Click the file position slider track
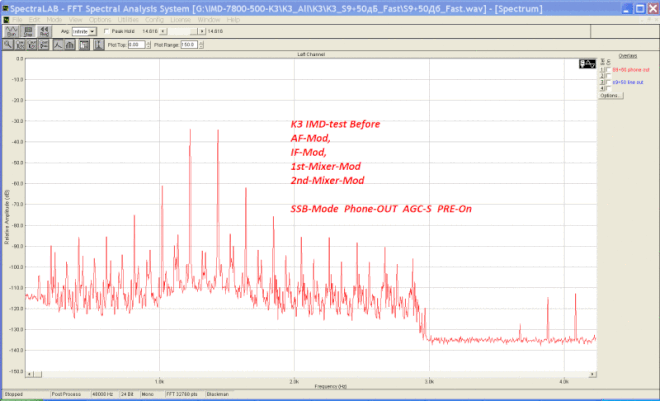This screenshot has width=660, height=401. coord(182,32)
